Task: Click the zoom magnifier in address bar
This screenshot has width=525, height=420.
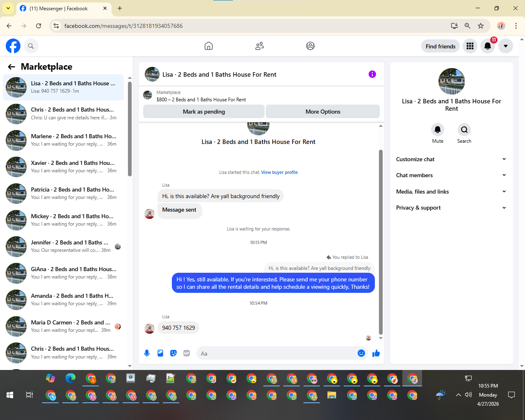Action: [x=467, y=26]
